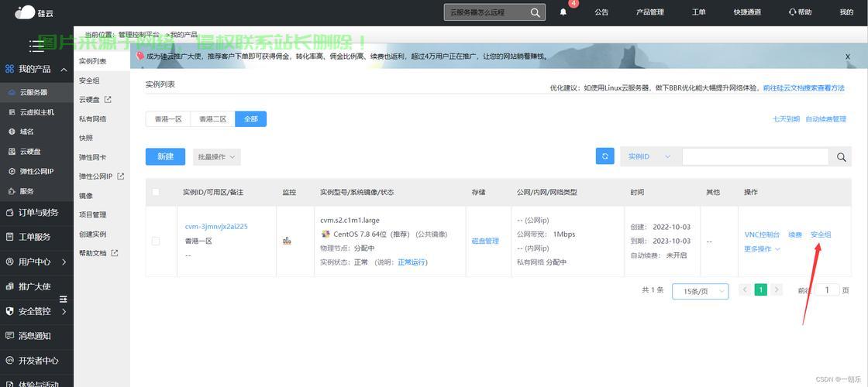Image resolution: width=868 pixels, height=387 pixels.
Task: Click the instance search input field
Action: [x=756, y=157]
